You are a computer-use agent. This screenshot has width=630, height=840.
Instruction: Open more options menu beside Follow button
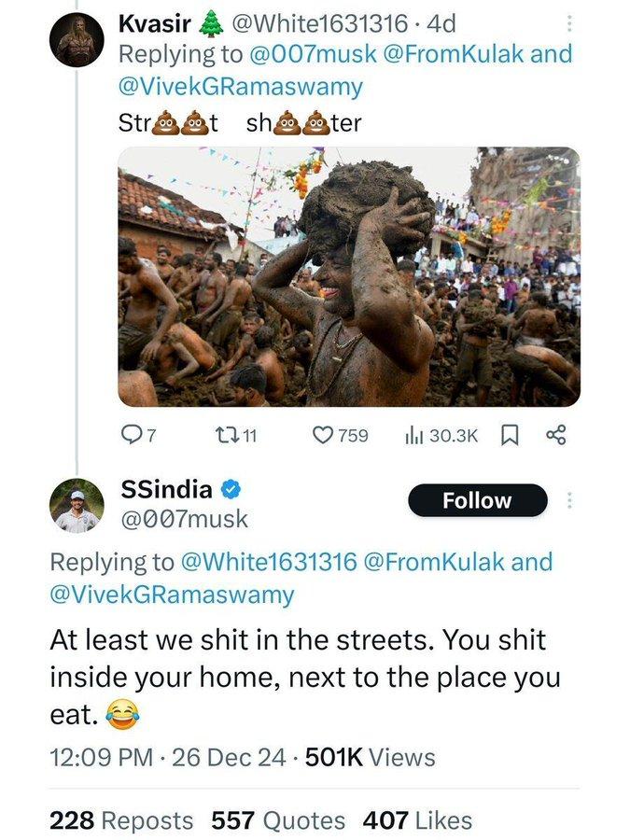click(x=571, y=501)
